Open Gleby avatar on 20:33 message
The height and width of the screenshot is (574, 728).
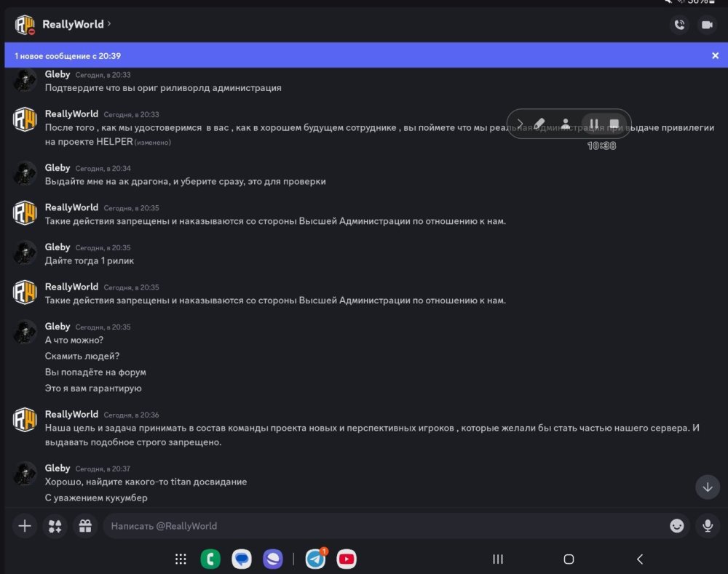coord(25,80)
